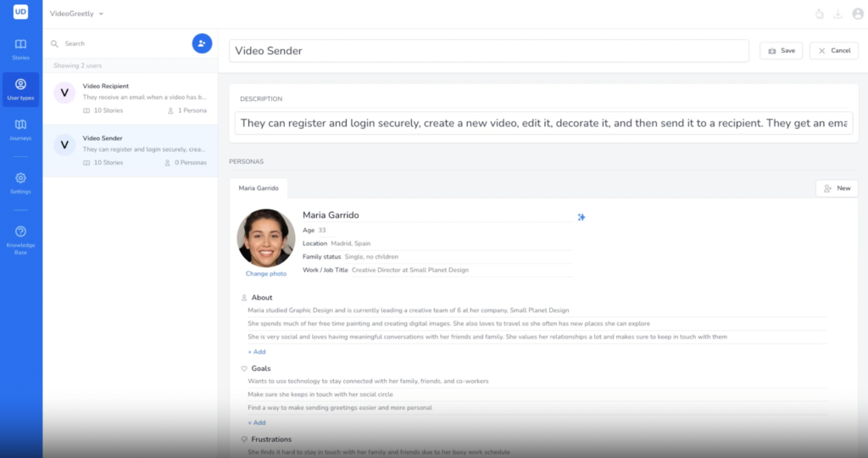The height and width of the screenshot is (458, 868).
Task: Edit the description text field
Action: (543, 123)
